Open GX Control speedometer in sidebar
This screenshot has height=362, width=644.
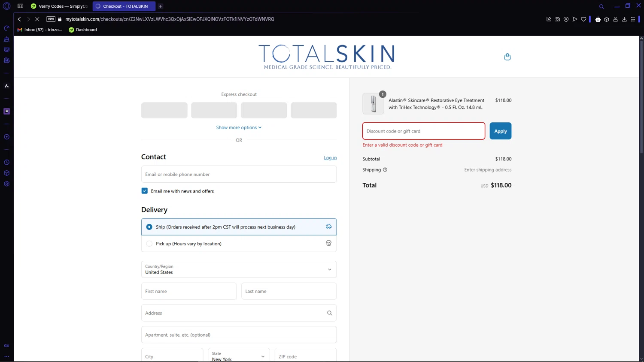tap(7, 28)
